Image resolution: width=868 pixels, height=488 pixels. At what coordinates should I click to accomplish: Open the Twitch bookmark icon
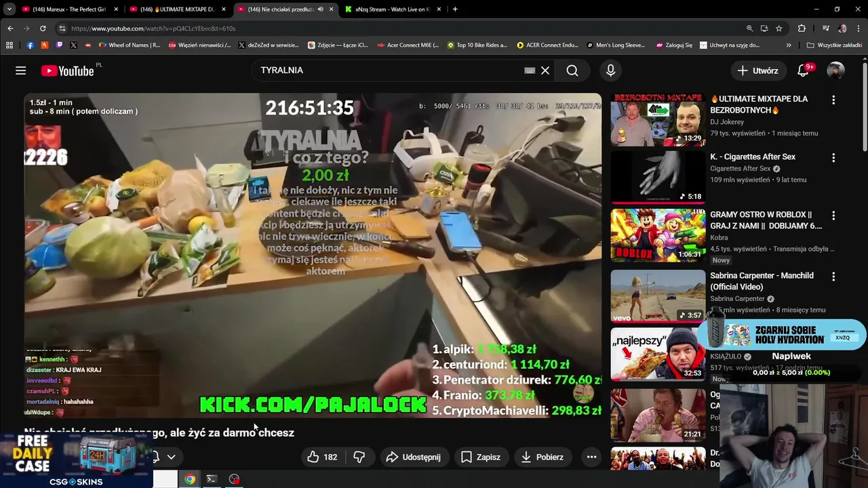(59, 45)
